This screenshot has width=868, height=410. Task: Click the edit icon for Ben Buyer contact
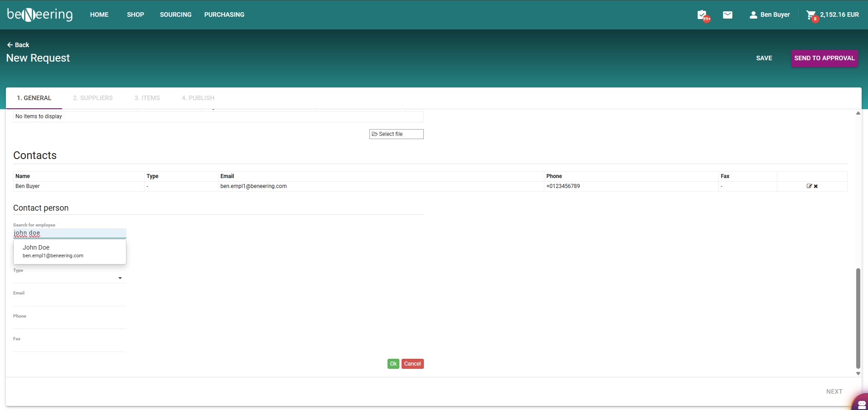[809, 186]
